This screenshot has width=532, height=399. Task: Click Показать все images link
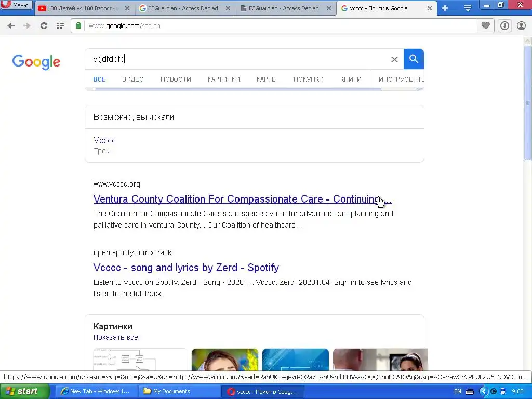coord(116,338)
